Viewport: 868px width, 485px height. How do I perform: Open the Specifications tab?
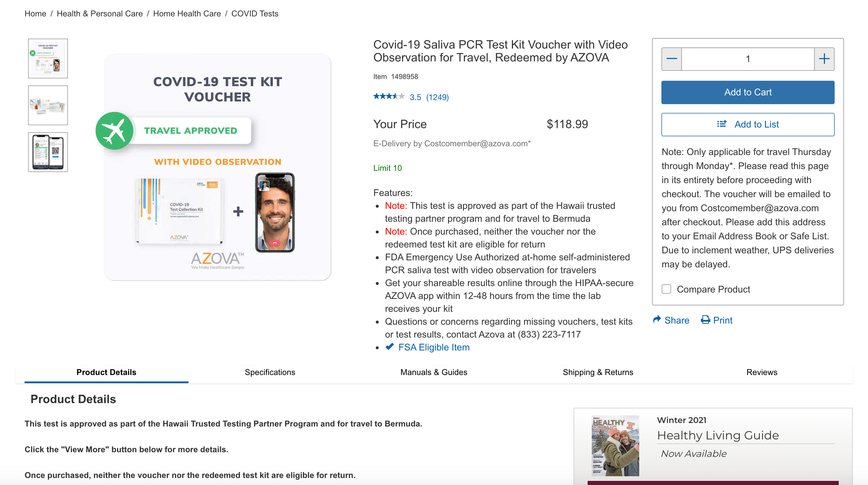pos(270,372)
